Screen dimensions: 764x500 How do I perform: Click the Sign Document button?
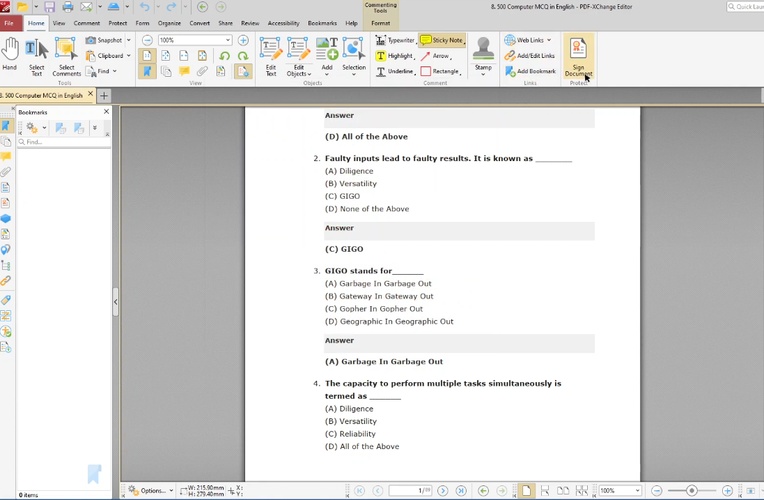tap(578, 56)
